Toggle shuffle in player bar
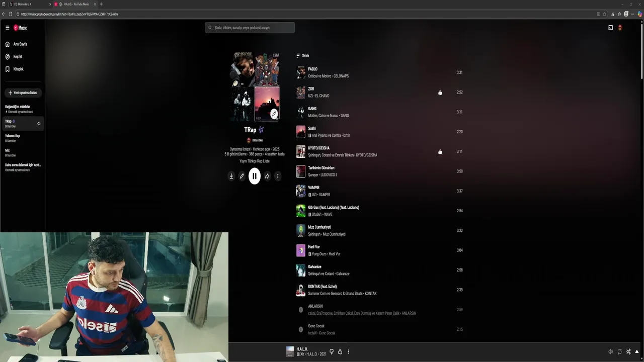The image size is (644, 362). 628,351
